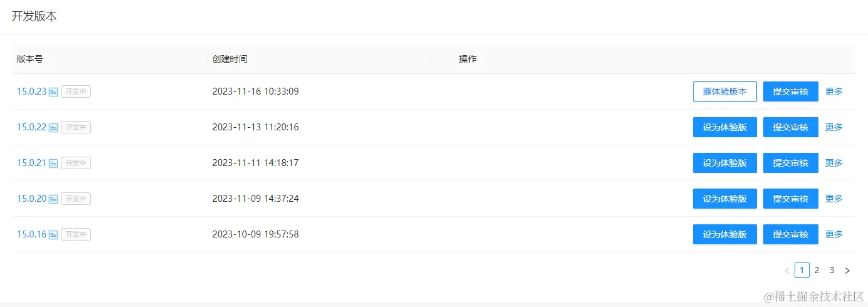The height and width of the screenshot is (307, 868).
Task: Open version link 15.0.21
Action: tap(32, 163)
